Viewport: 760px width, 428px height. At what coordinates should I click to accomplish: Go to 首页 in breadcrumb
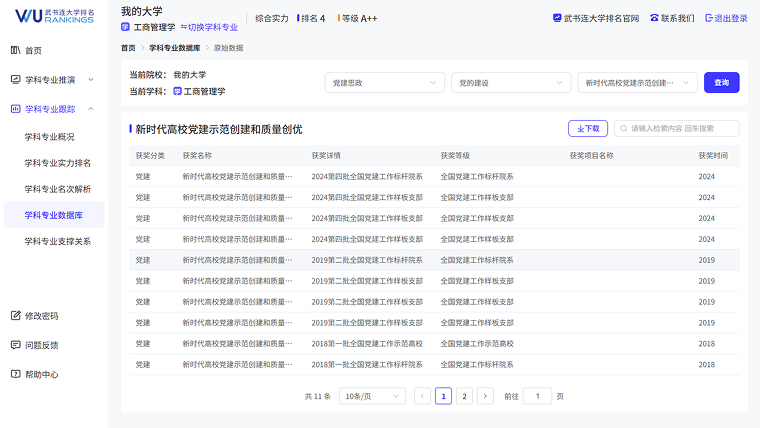click(128, 48)
